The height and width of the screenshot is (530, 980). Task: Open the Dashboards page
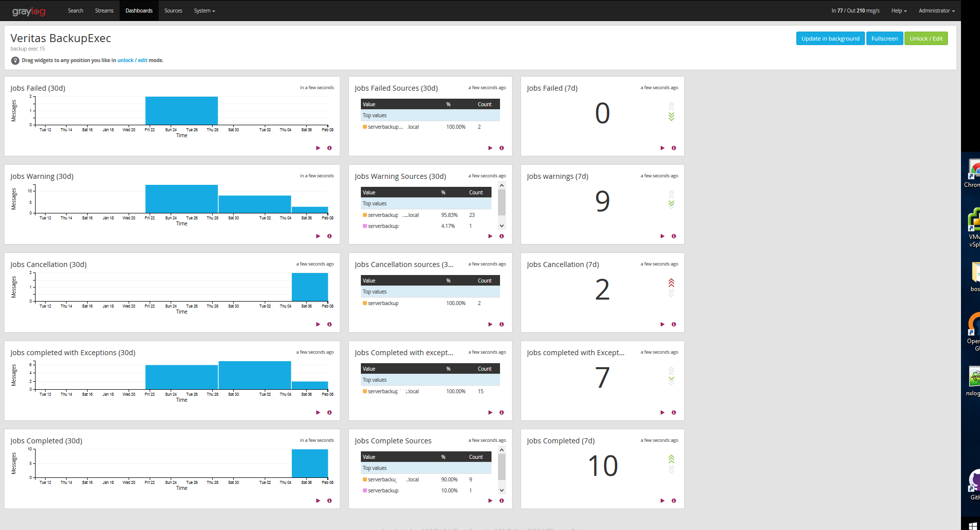[x=139, y=11]
